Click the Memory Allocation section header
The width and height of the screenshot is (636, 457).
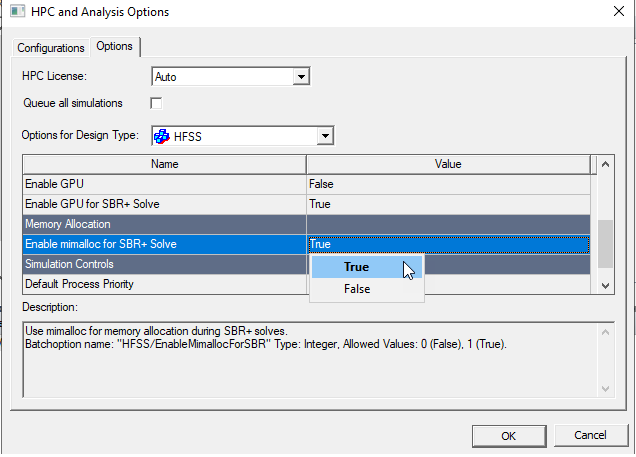coord(164,224)
